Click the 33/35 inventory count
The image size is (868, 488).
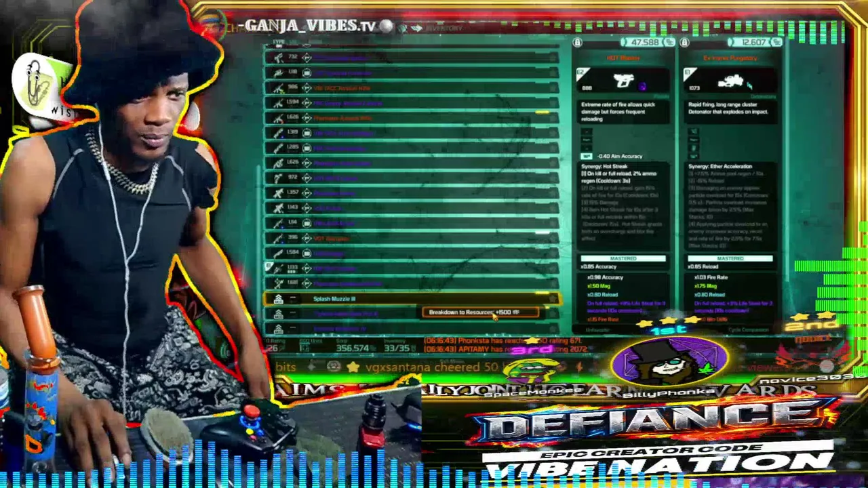click(396, 348)
